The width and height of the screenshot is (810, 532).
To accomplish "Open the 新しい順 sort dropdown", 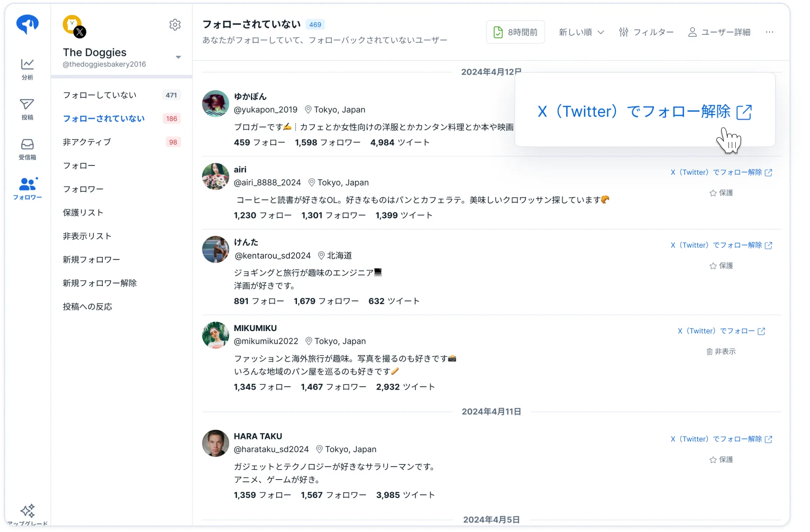I will click(x=581, y=32).
